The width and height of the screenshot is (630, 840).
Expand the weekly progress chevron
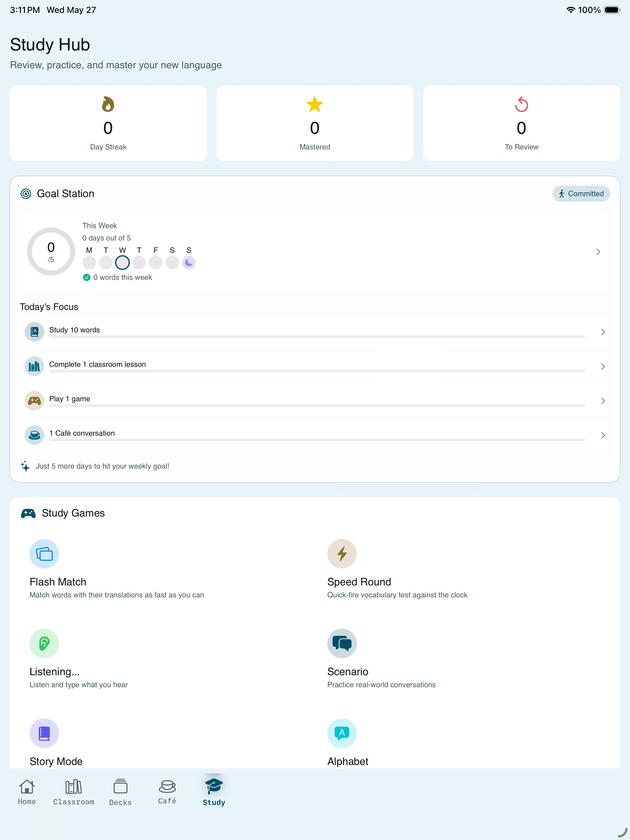598,252
